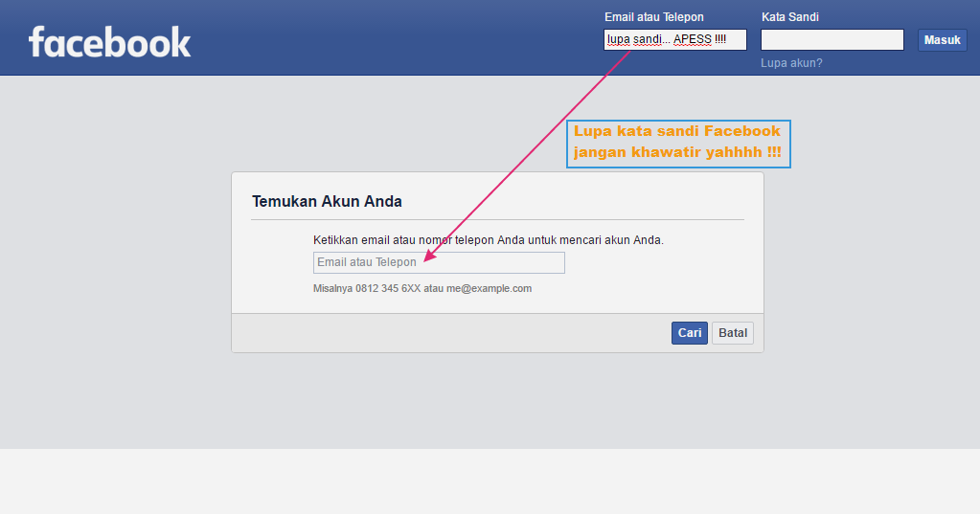The width and height of the screenshot is (980, 514).
Task: Click the Temukan Akun Anda heading
Action: tap(327, 201)
